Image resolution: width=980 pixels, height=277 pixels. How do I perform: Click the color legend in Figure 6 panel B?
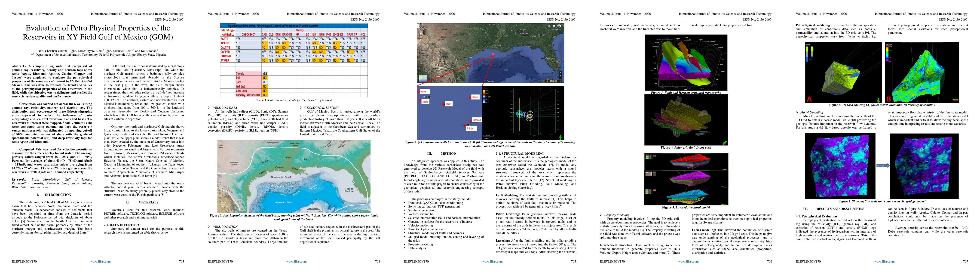888,54
